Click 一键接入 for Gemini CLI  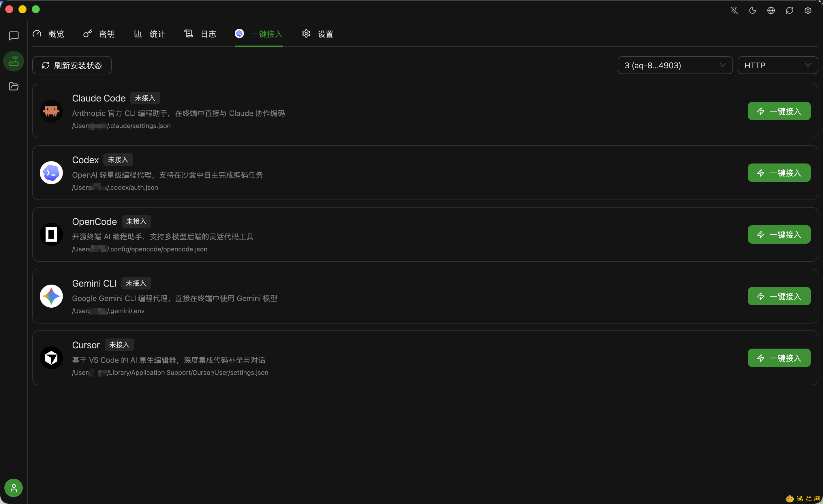[779, 296]
